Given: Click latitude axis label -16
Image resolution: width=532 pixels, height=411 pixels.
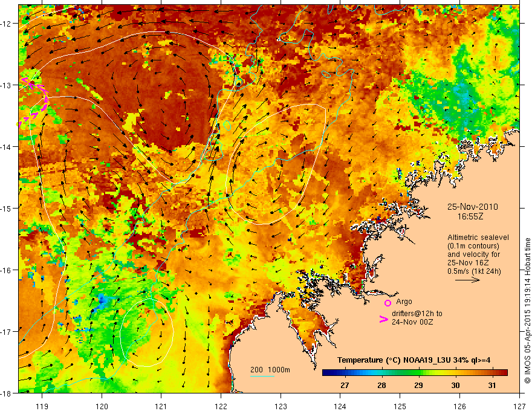Looking at the screenshot, I should (7, 270).
